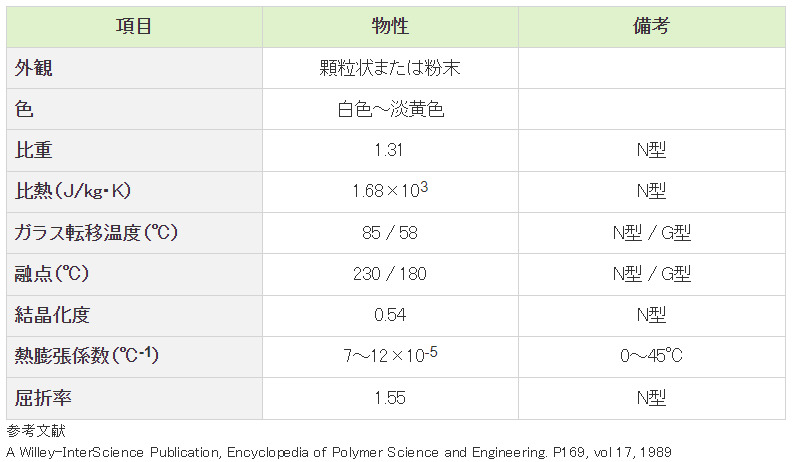Click the 比熱(J/kg·K) row label

tap(72, 191)
